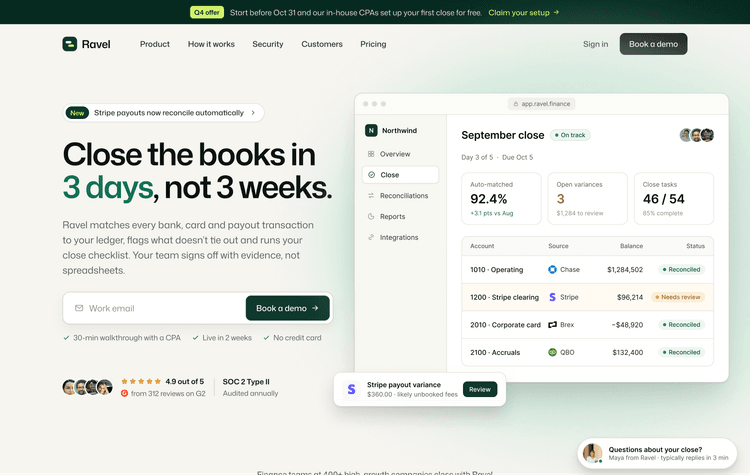Image resolution: width=750 pixels, height=475 pixels.
Task: Click the New badge pill
Action: point(77,113)
